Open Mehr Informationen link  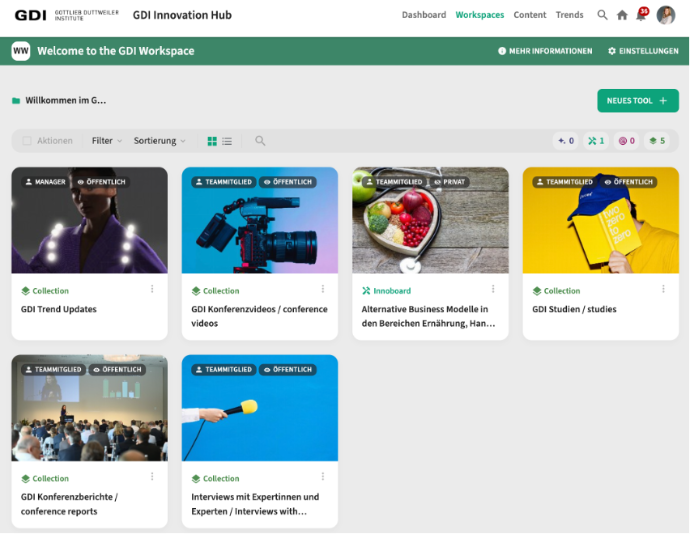click(x=544, y=51)
